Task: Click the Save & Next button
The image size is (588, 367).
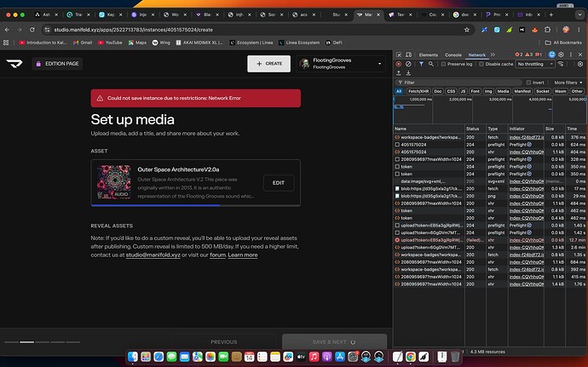Action: [x=334, y=342]
